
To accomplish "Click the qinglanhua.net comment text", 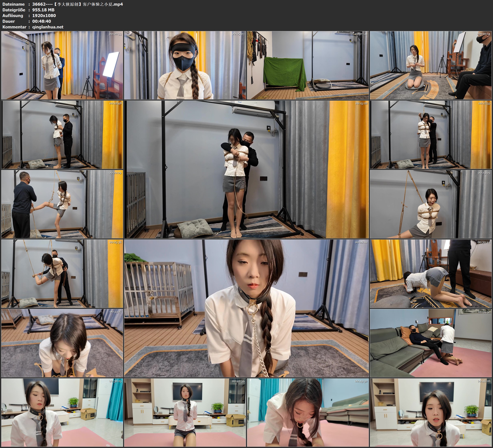I will coord(48,27).
